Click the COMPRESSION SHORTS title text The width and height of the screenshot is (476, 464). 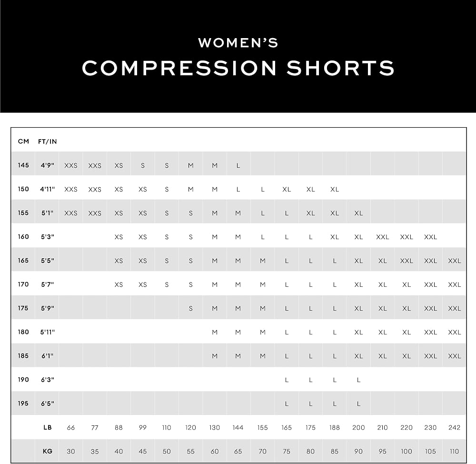(238, 68)
